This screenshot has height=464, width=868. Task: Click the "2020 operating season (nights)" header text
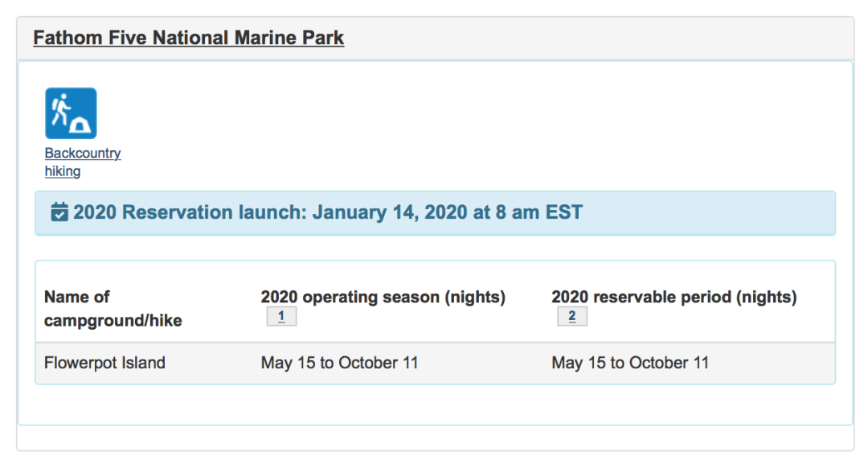(383, 298)
